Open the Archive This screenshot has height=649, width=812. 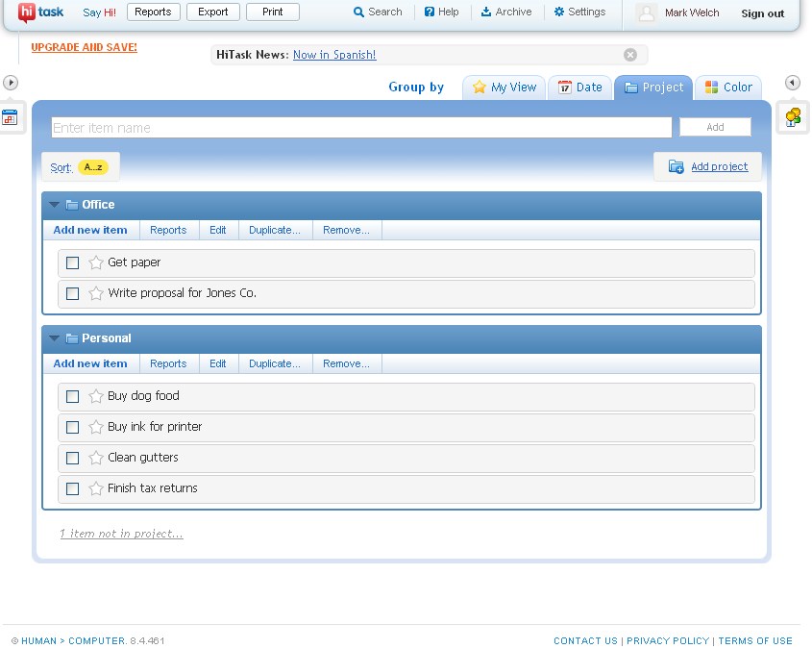point(506,12)
